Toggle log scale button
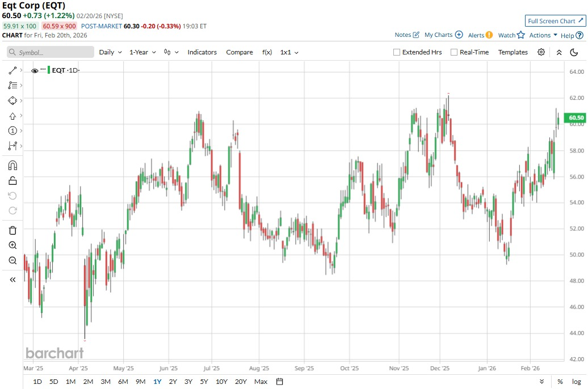The width and height of the screenshot is (588, 389). [577, 382]
